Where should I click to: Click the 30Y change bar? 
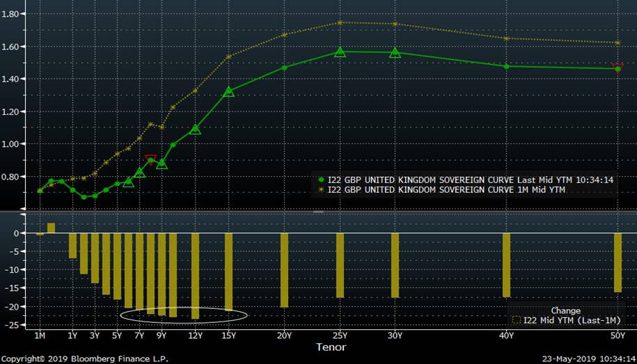pyautogui.click(x=395, y=266)
